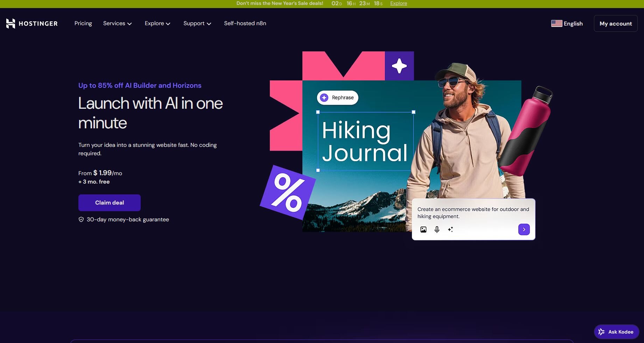
Task: Expand the Support dropdown
Action: [197, 23]
